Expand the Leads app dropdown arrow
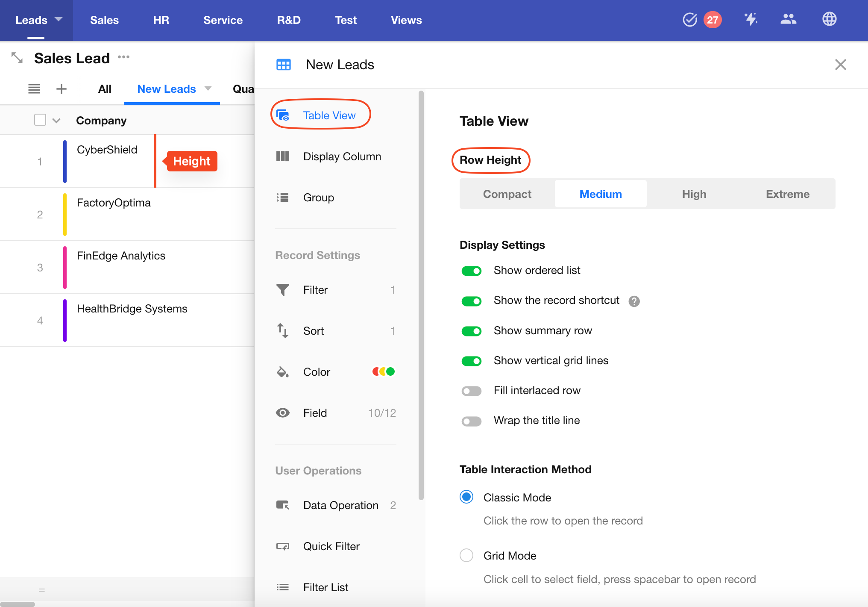This screenshot has height=607, width=868. (59, 20)
